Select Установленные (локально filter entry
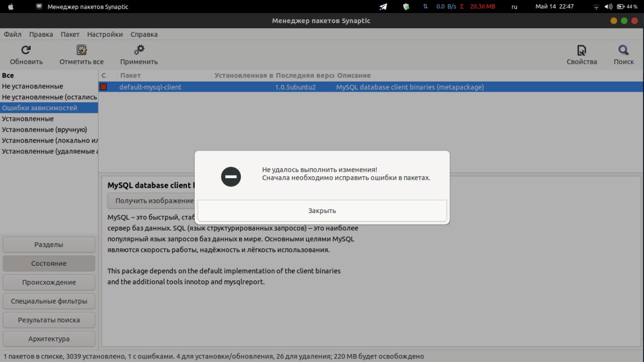Screen dimensions: 644x362 tap(49, 140)
